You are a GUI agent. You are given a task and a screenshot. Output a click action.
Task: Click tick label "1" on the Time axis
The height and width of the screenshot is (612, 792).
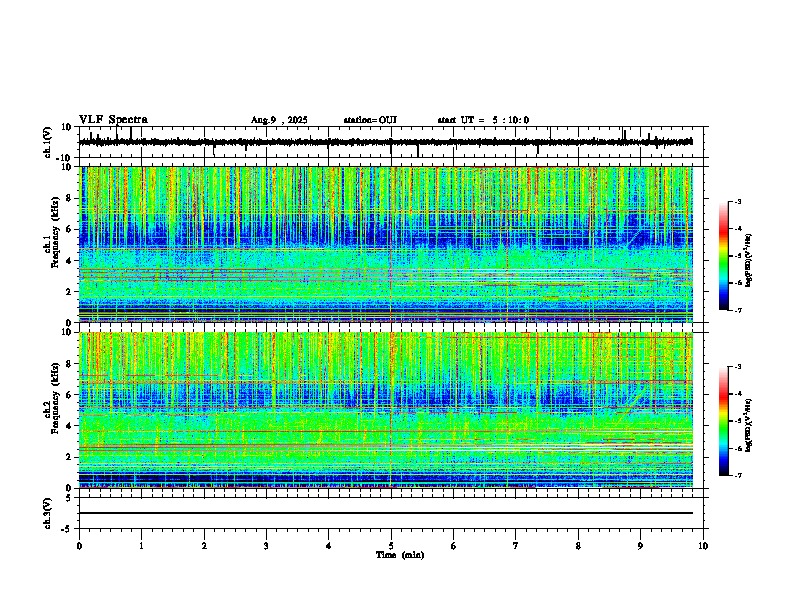click(x=141, y=546)
